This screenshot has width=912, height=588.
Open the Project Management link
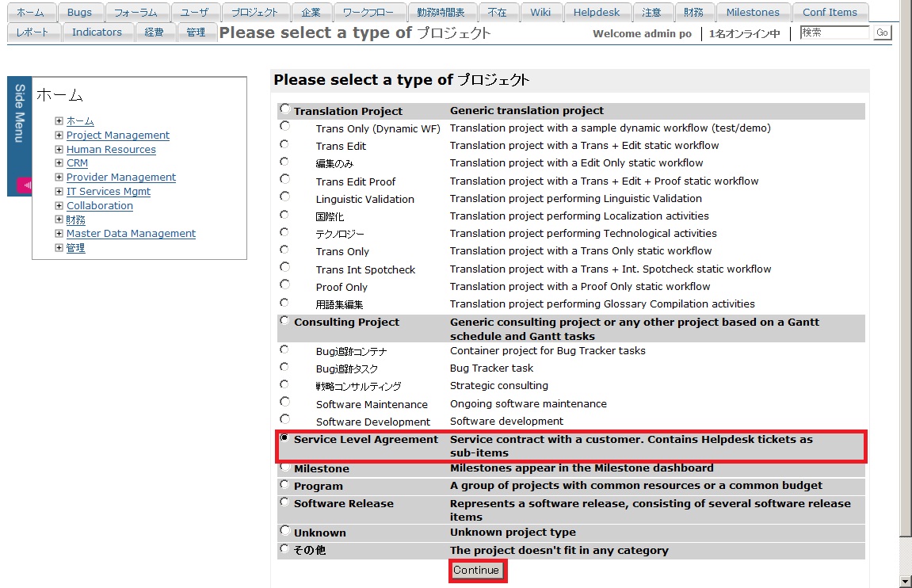coord(118,135)
